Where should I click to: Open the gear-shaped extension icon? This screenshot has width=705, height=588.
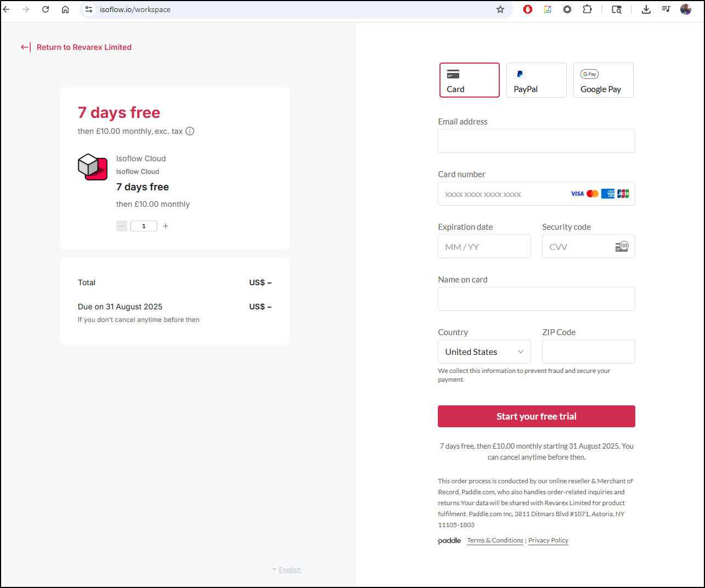point(567,9)
